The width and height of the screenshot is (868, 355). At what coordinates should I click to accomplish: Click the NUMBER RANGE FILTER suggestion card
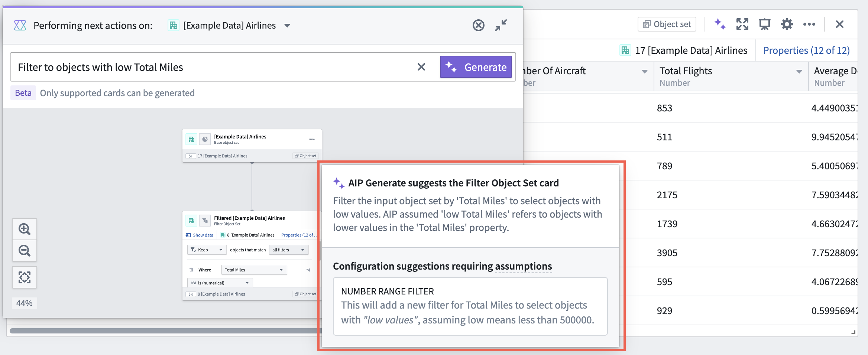(470, 306)
